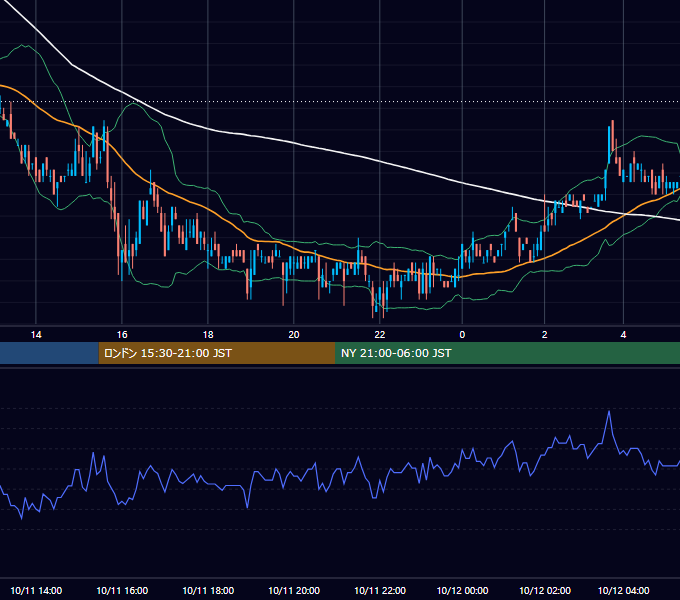
Task: Click the ロンドン 15:30-21:00 JST session bar
Action: [217, 353]
